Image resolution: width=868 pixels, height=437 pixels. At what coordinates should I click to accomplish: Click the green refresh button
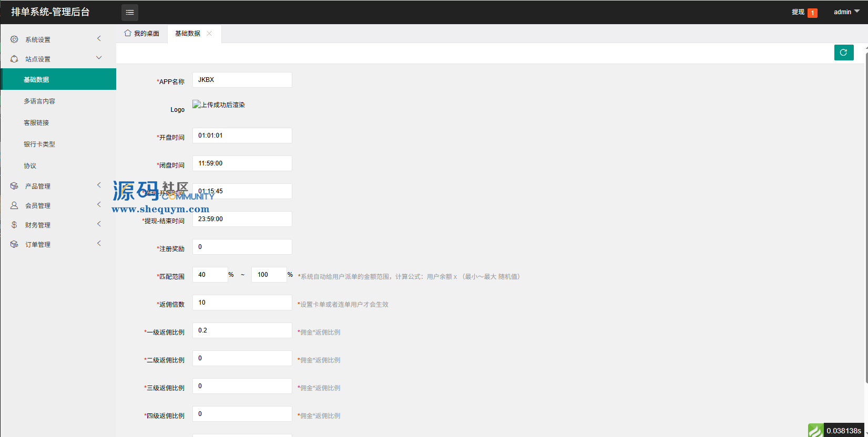[843, 53]
